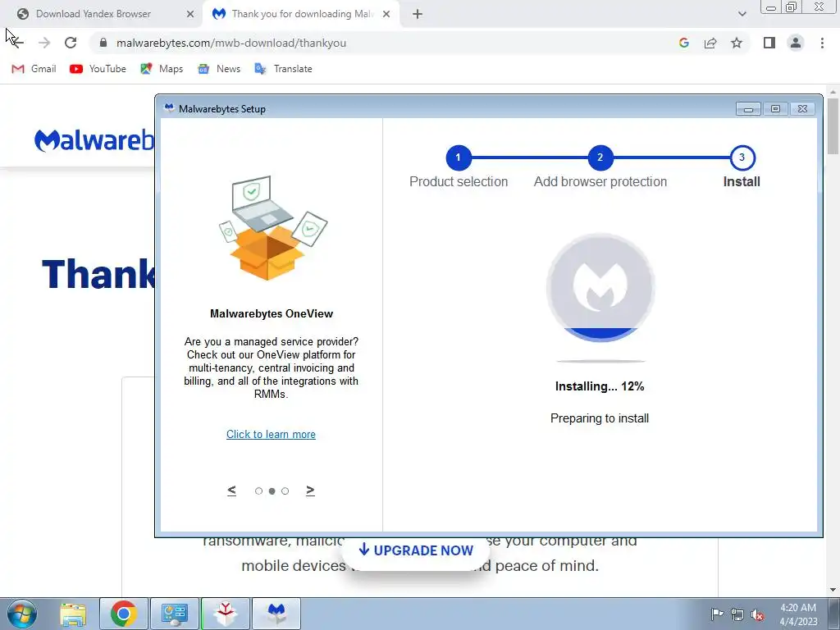The height and width of the screenshot is (630, 840).
Task: Open the Gmail bookmark
Action: click(x=34, y=69)
